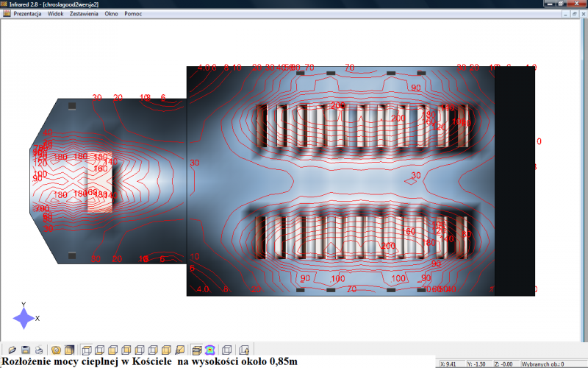Toggle the shaded gradient view icon
This screenshot has height=368, width=588.
[x=69, y=350]
